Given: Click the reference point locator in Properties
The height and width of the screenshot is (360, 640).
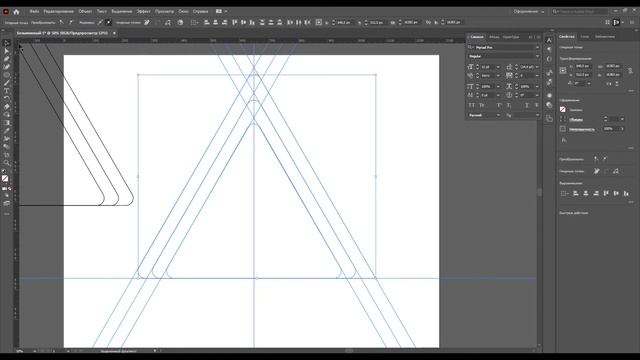Looking at the screenshot, I should (563, 70).
